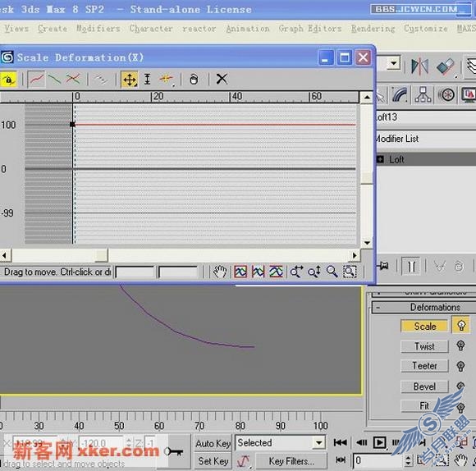Image resolution: width=476 pixels, height=471 pixels.
Task: Click Zoom Vertical Extents icon
Action: click(x=276, y=272)
